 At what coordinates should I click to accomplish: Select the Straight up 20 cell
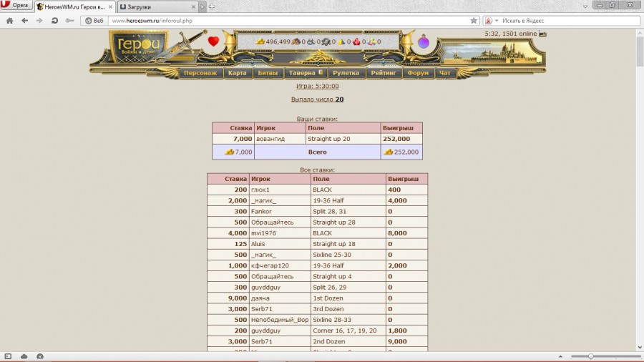[x=343, y=139]
